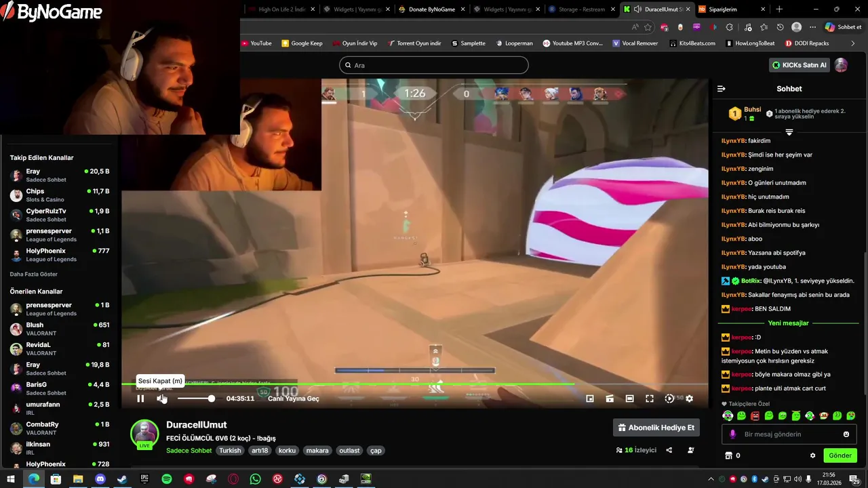Image resolution: width=868 pixels, height=488 pixels.
Task: Click the search box Ara
Action: [x=434, y=65]
